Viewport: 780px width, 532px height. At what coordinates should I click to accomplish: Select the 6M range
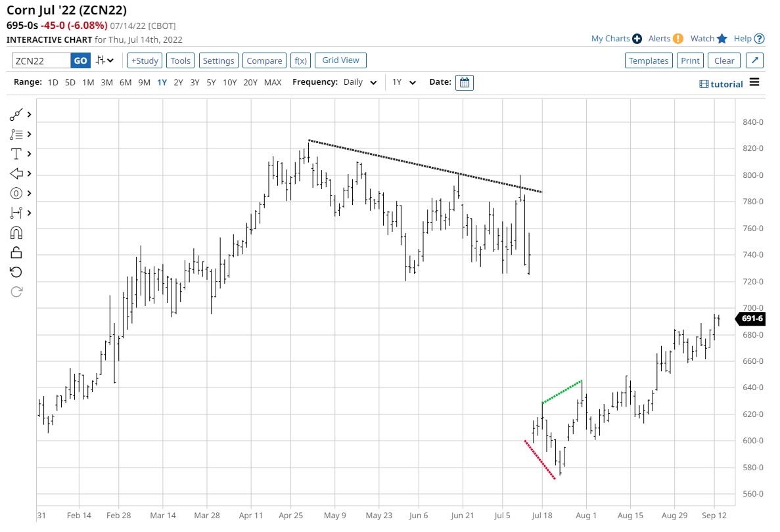(126, 83)
